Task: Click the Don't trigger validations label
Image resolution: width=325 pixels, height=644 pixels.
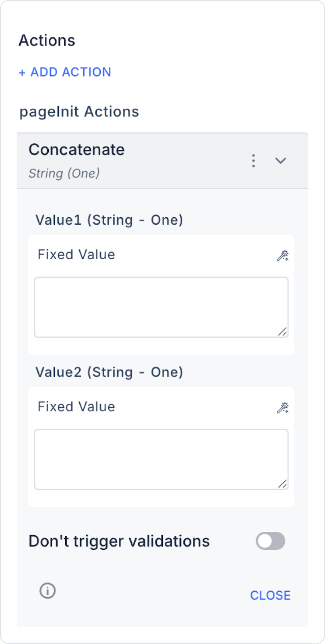Action: tap(119, 541)
